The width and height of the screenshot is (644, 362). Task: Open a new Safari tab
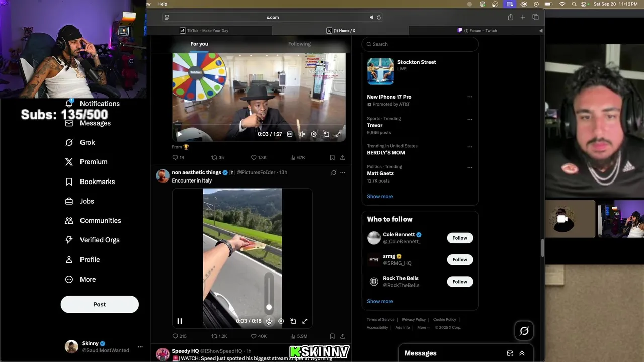(523, 17)
